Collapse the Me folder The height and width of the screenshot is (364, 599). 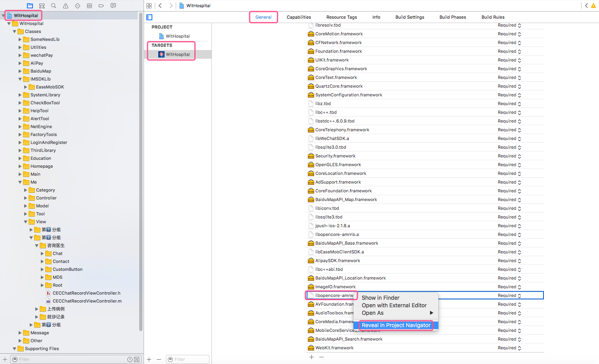[x=20, y=182]
